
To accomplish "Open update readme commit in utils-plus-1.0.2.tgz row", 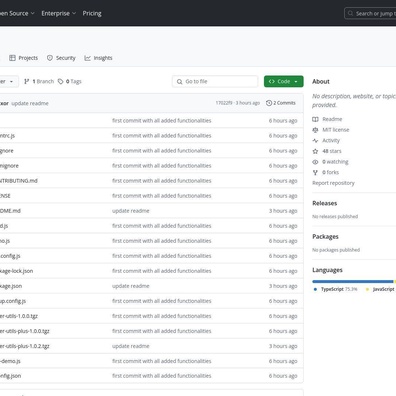I will point(131,346).
